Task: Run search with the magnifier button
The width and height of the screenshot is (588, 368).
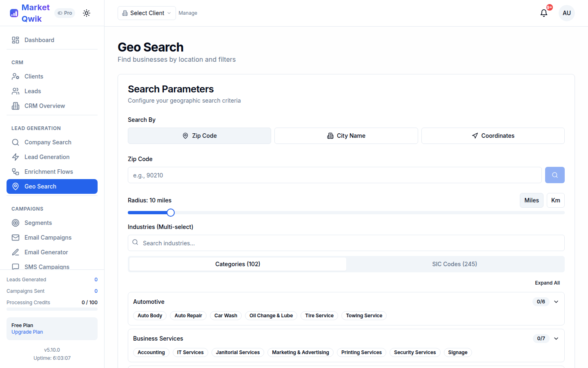Action: [555, 175]
